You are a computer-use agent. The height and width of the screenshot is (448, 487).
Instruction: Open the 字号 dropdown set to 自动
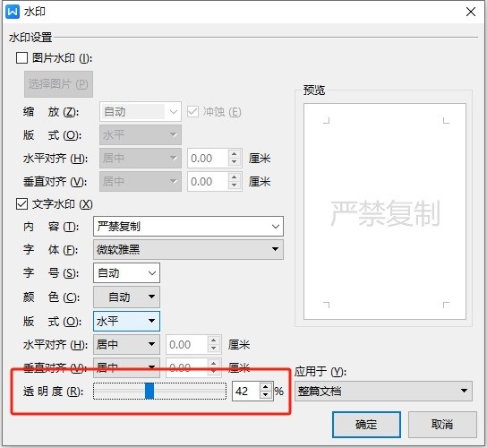coord(127,273)
